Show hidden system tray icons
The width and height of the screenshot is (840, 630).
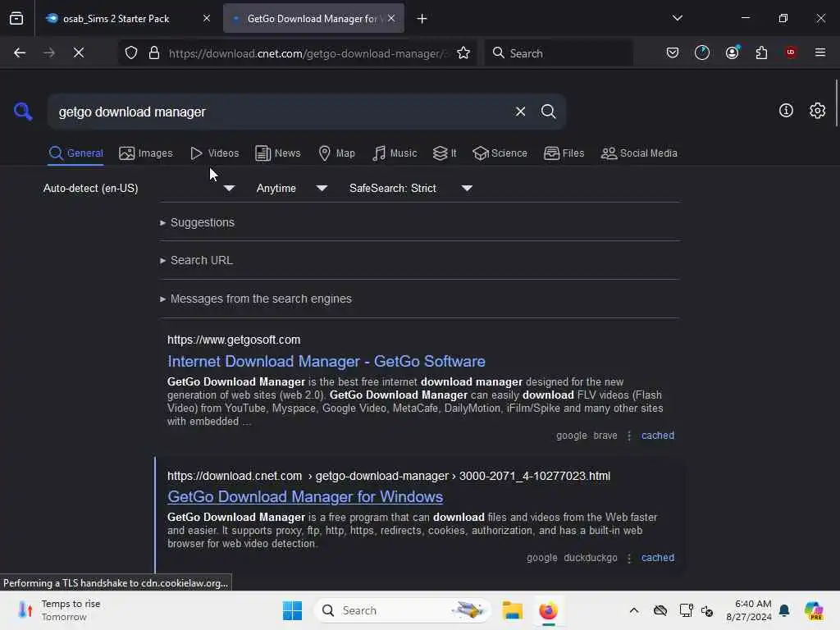[634, 610]
